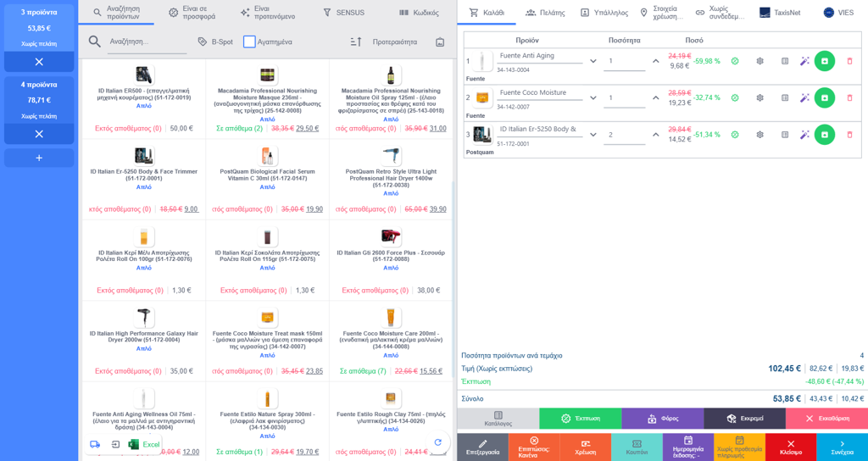Open Στοιχεία χρέωσης tab
The image size is (868, 461).
(x=662, y=13)
